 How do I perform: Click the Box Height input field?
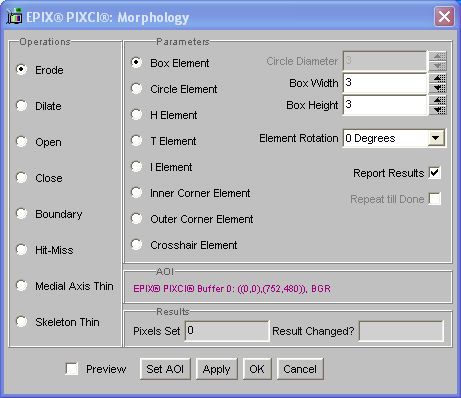(x=385, y=105)
